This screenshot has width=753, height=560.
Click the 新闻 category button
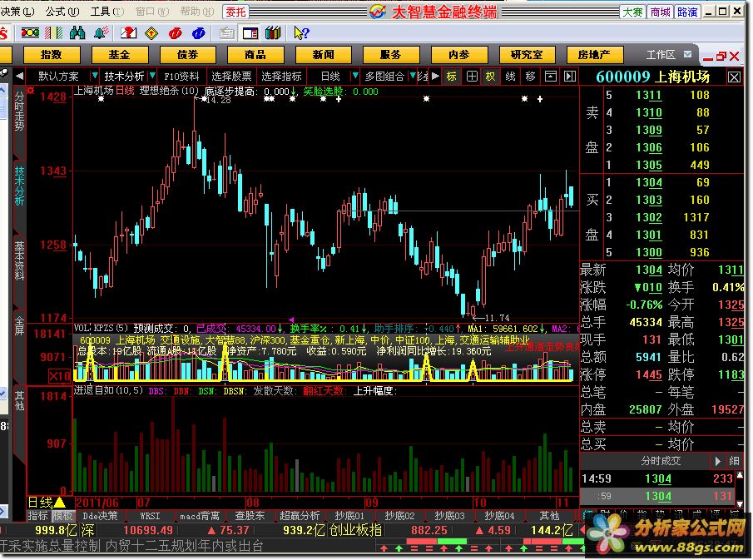click(323, 55)
